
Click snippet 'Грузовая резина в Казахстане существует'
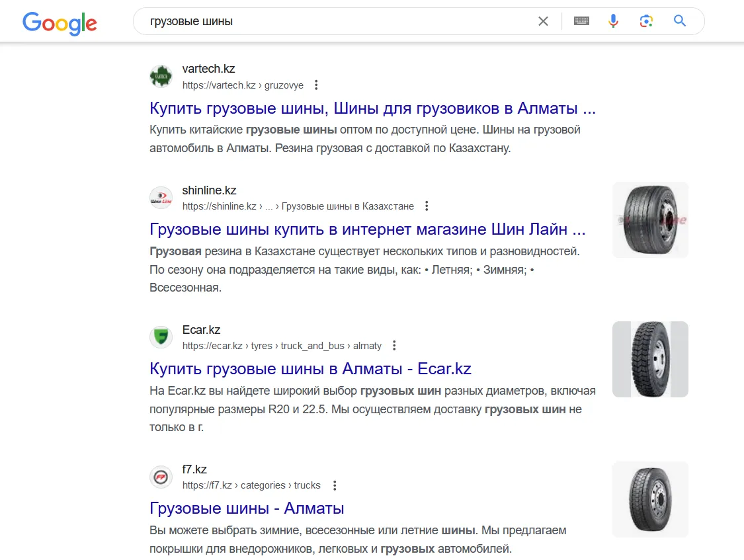click(365, 269)
